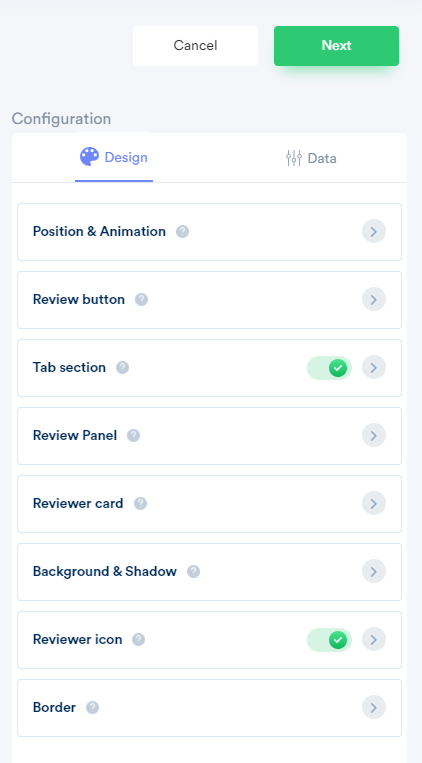Click the help icon next to Review Panel
422x763 pixels.
(x=133, y=436)
